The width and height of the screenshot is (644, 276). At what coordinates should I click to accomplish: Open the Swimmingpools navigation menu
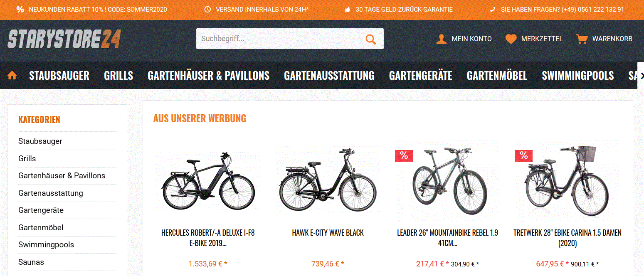tap(577, 76)
